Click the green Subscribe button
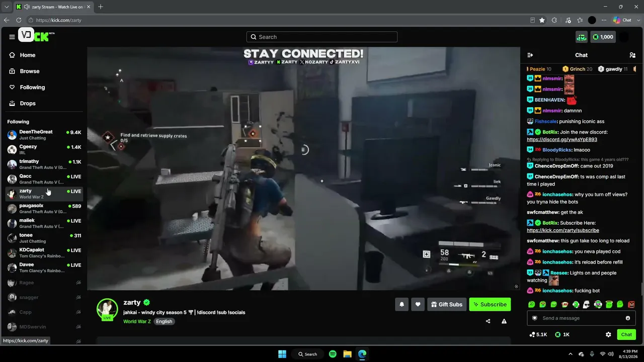644x362 pixels. [490, 304]
